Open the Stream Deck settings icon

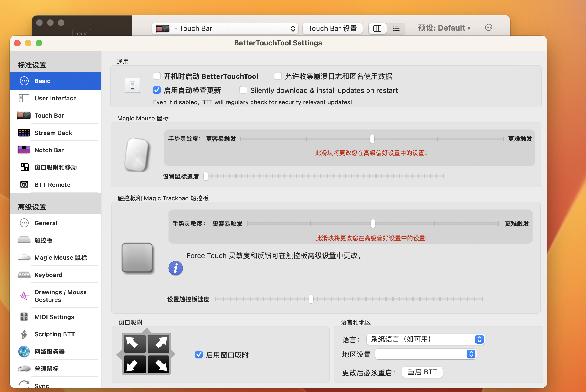click(24, 133)
